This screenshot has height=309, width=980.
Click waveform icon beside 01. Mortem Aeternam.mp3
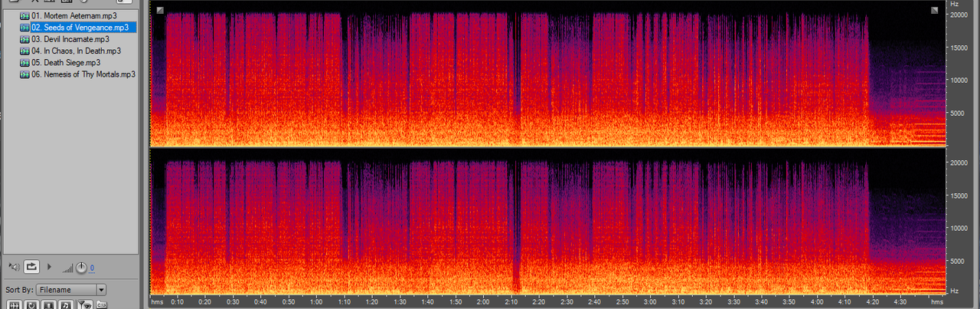(x=24, y=16)
